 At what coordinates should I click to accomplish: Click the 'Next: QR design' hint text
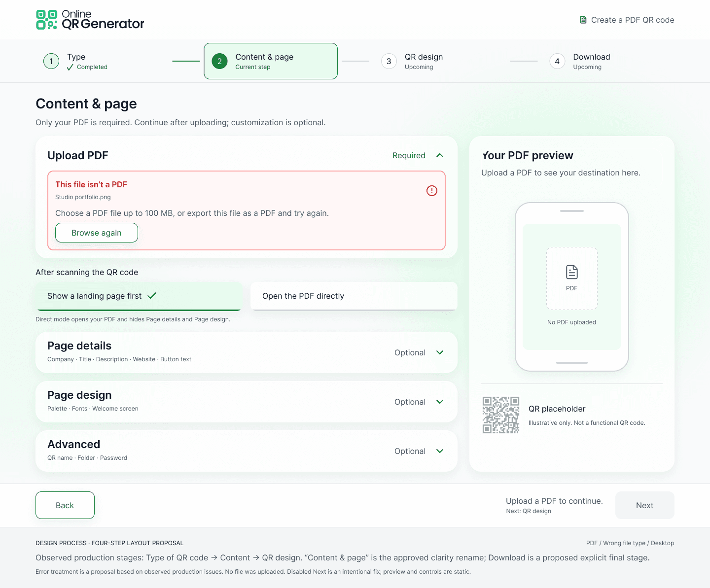(529, 511)
